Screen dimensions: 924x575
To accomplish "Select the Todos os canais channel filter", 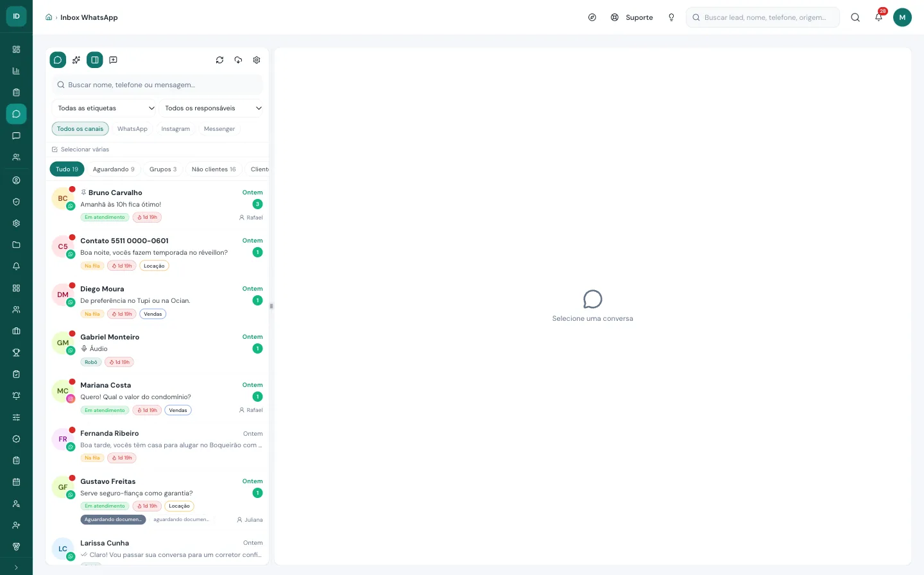I will click(x=80, y=129).
